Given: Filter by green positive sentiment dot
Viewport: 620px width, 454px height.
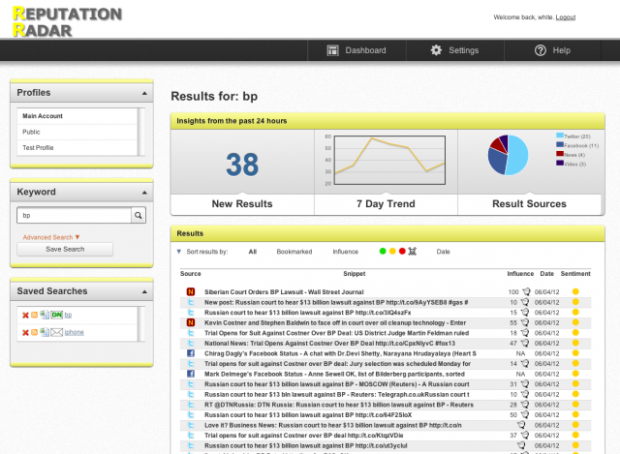Looking at the screenshot, I should 382,251.
